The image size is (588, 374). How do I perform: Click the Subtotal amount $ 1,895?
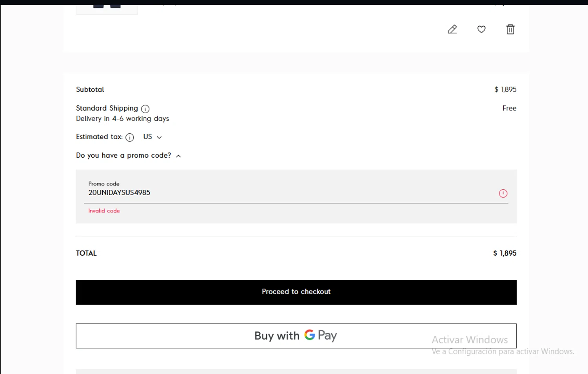(505, 89)
